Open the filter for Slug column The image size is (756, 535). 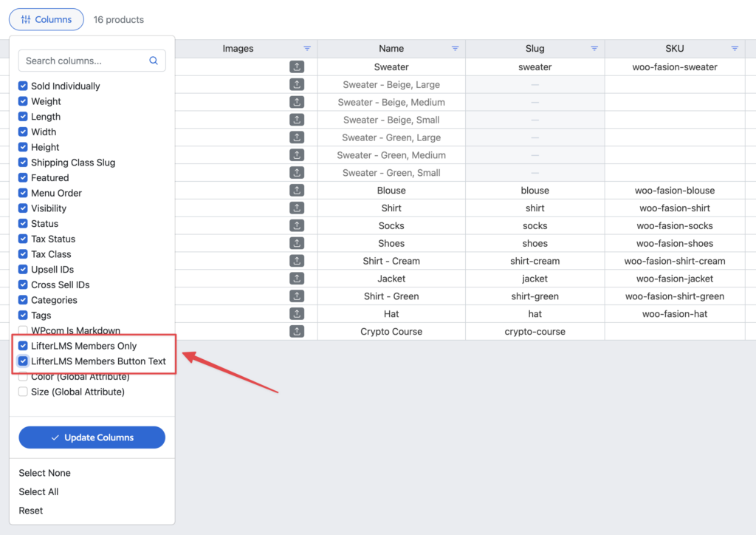tap(594, 48)
